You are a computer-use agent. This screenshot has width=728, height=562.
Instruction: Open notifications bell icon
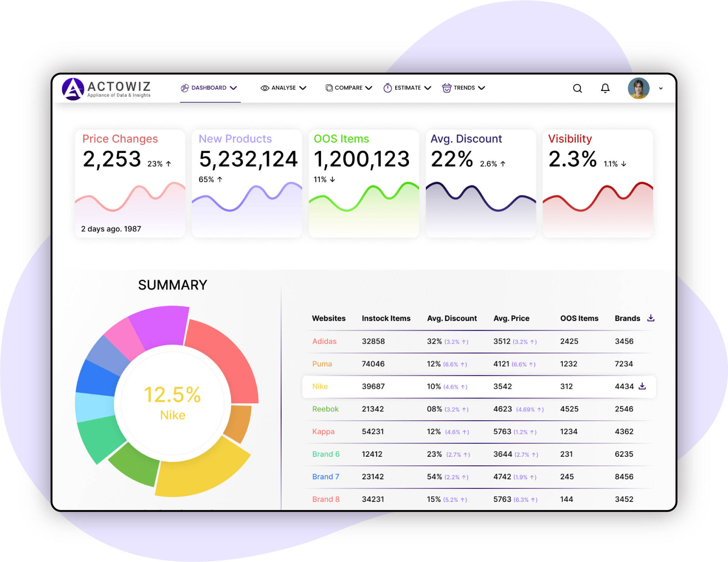(605, 88)
